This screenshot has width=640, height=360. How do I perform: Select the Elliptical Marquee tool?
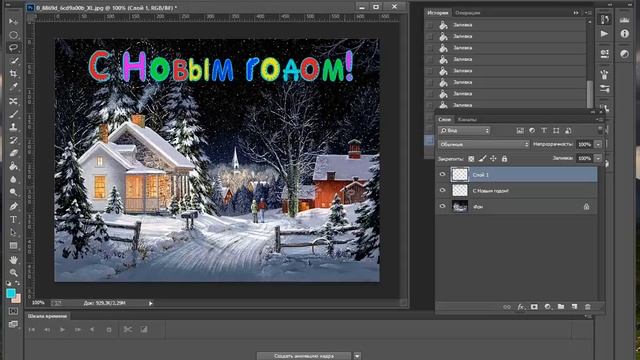pyautogui.click(x=13, y=35)
